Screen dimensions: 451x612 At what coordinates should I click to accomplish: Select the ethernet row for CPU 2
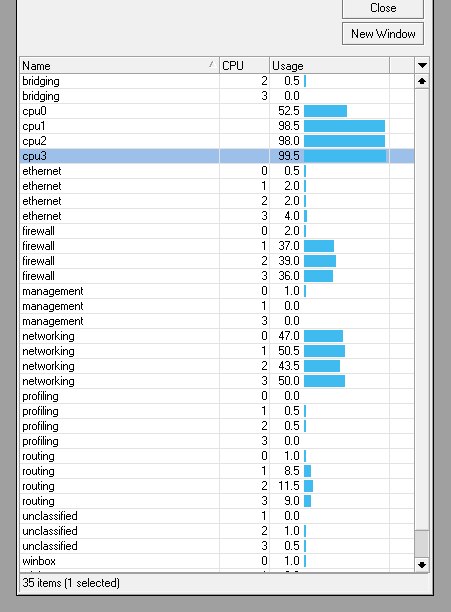click(217, 201)
